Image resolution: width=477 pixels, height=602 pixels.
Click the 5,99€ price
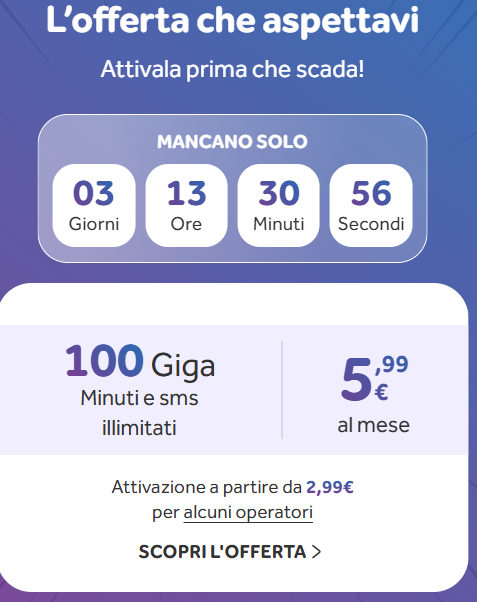374,379
